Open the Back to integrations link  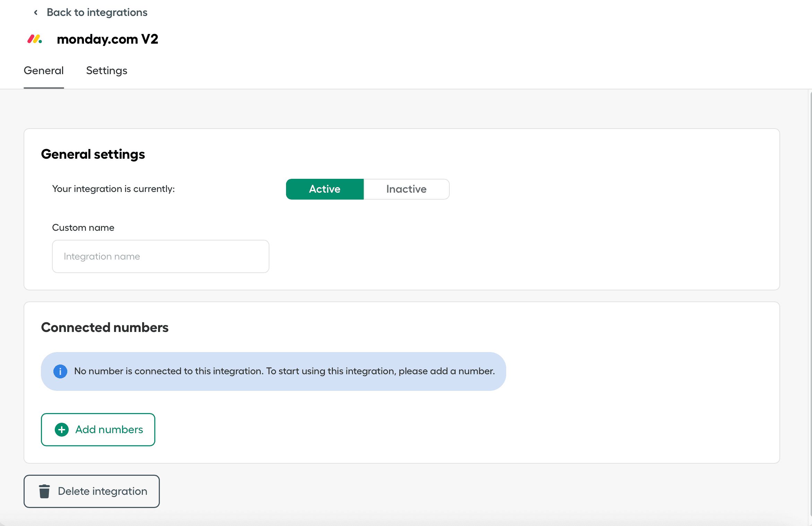tap(97, 12)
